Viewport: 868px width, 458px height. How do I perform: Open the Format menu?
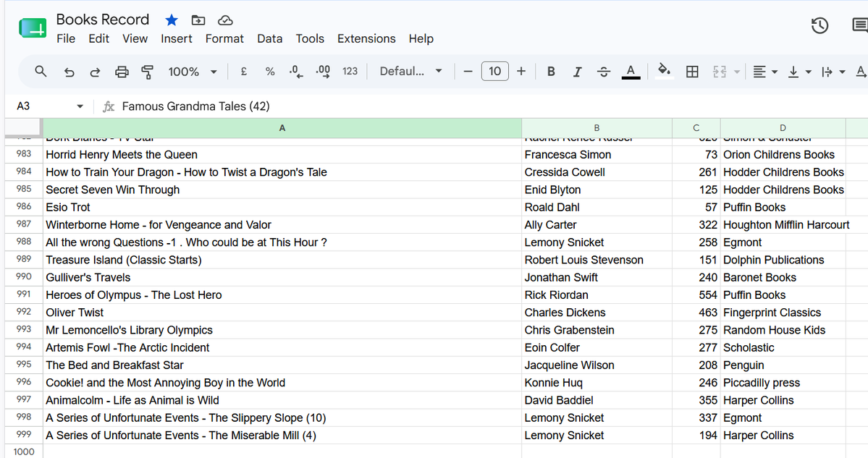(224, 39)
